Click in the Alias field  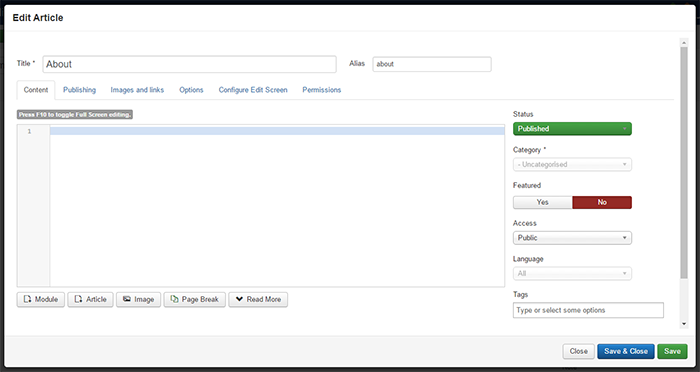[432, 64]
